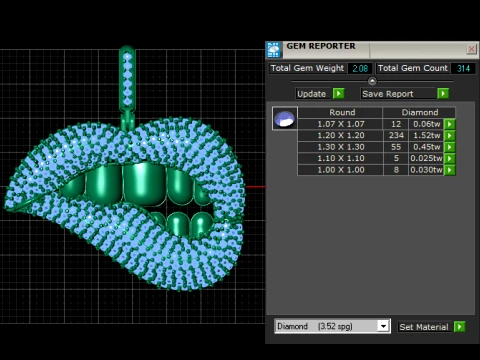Select the round gem thumbnail
Image resolution: width=480 pixels, height=360 pixels.
[x=284, y=118]
